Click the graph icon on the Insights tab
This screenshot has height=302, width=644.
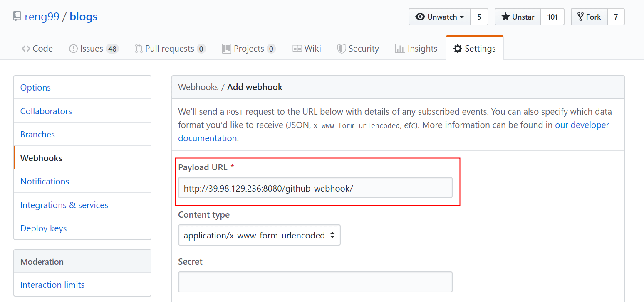400,49
